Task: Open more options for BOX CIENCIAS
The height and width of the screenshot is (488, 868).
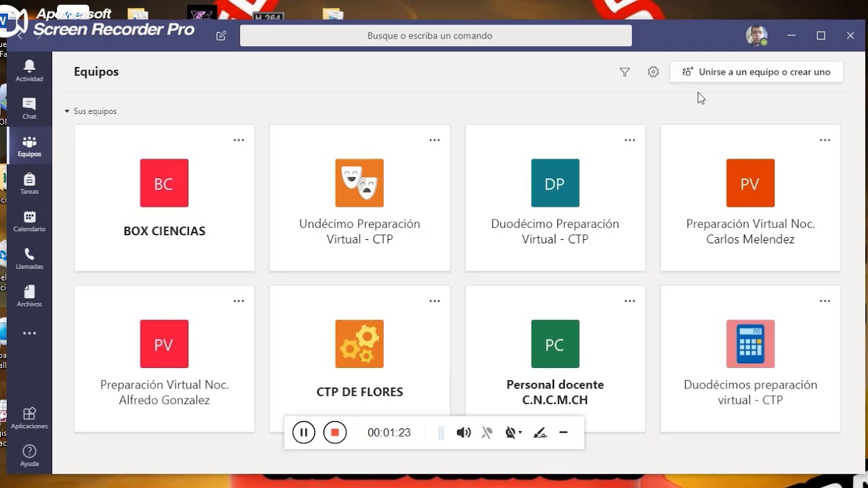Action: coord(239,140)
